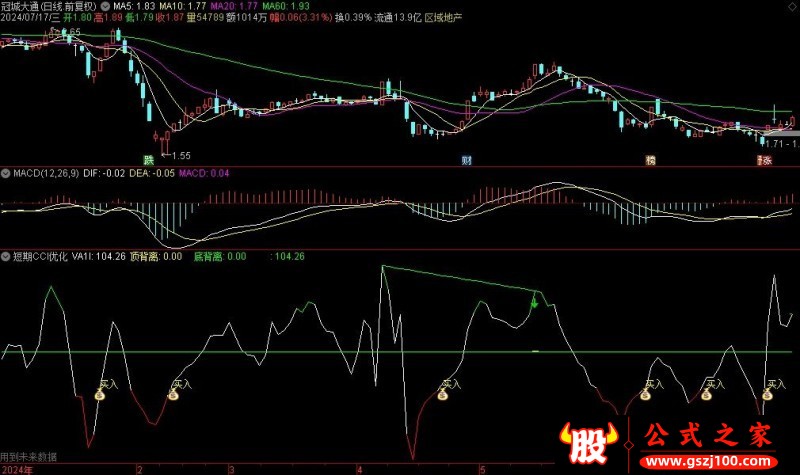Screen dimensions: 800x475
Task: Click the earliest January 买入 money bag
Action: pos(100,394)
